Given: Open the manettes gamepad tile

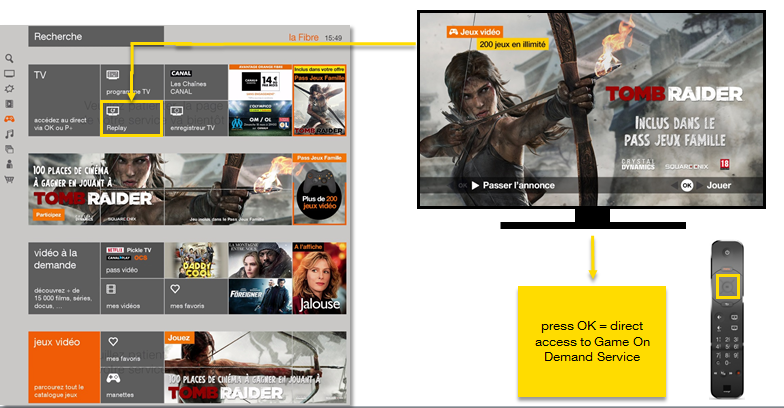Looking at the screenshot, I should (132, 385).
